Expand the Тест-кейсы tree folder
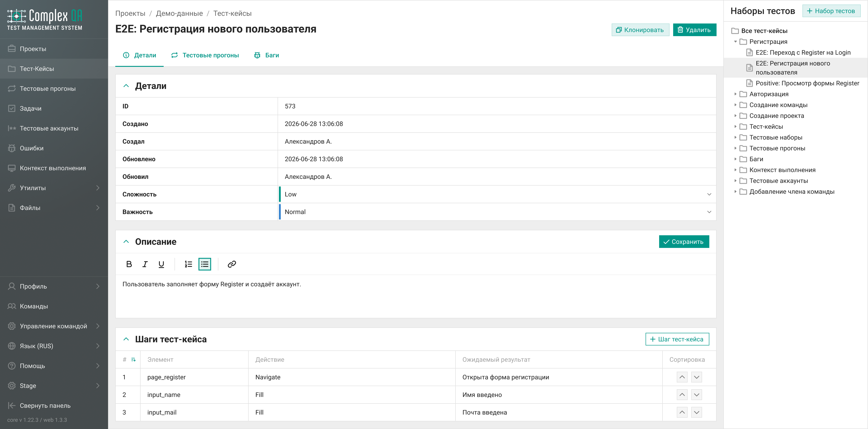This screenshot has width=868, height=429. click(x=735, y=126)
